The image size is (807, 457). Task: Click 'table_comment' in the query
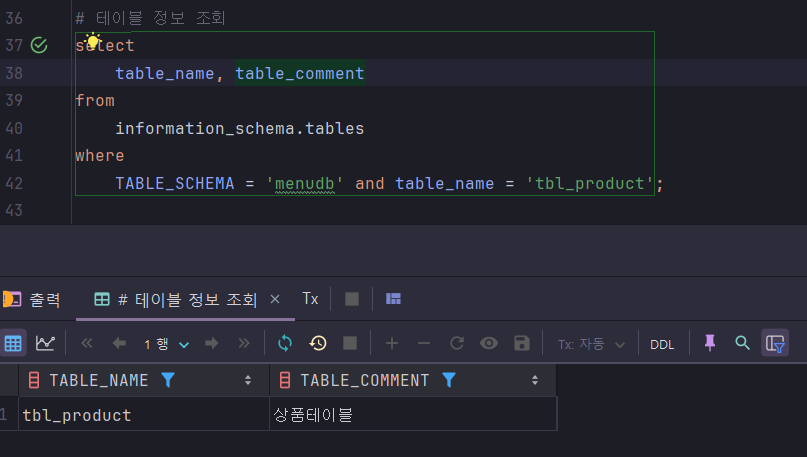[x=300, y=73]
